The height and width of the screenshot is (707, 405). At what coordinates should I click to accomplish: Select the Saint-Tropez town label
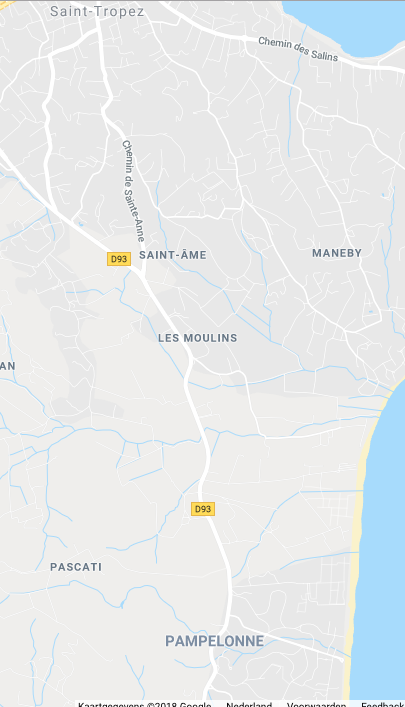(x=97, y=11)
